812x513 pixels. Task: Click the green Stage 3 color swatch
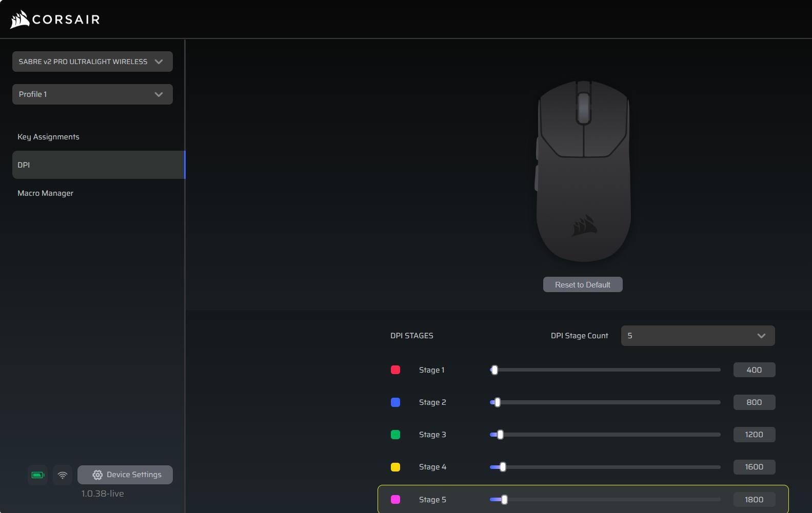point(395,435)
